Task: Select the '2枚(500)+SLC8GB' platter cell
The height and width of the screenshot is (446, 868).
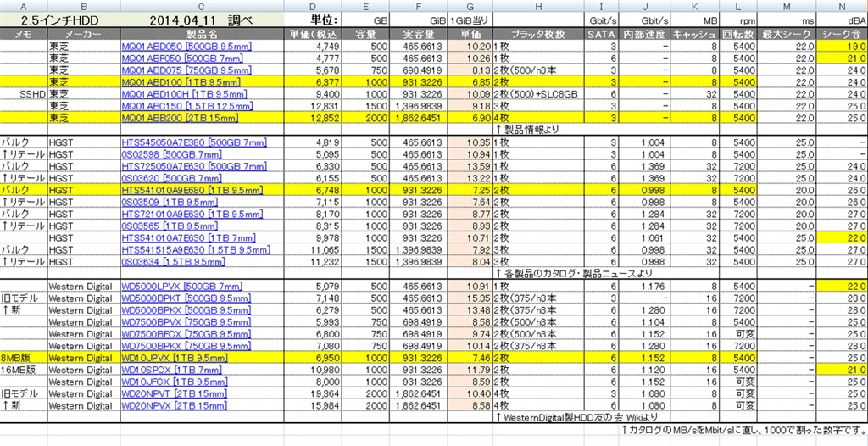Action: [538, 94]
